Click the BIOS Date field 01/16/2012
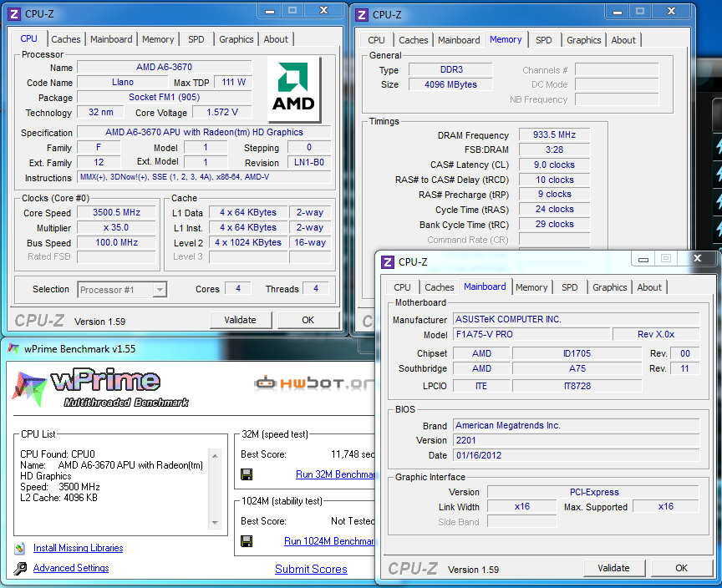Screen dimensions: 722x588 [x=577, y=455]
